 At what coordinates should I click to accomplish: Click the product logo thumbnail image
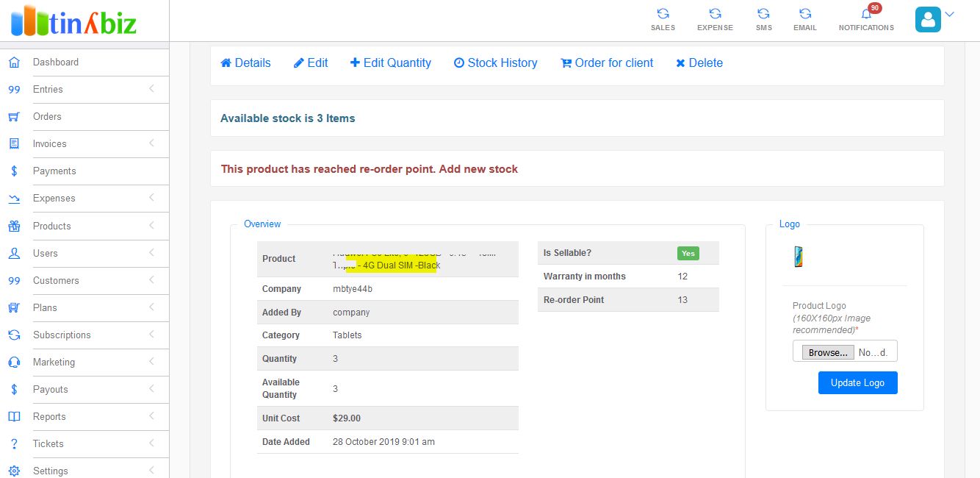coord(799,257)
